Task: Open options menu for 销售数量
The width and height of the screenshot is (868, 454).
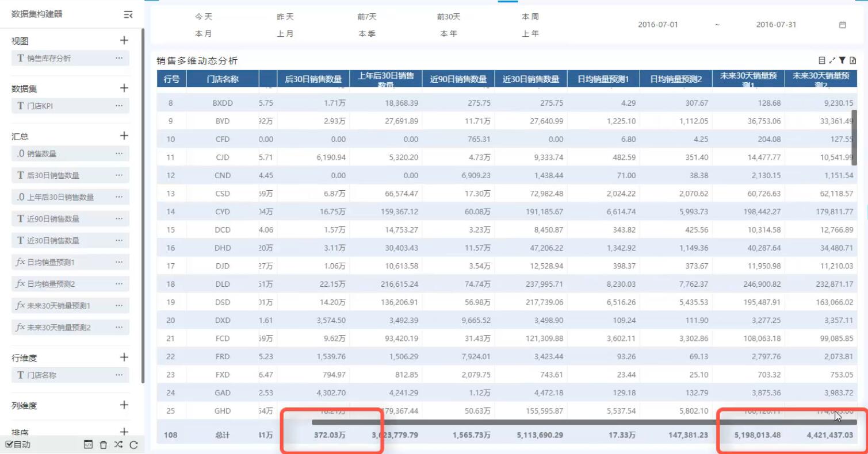Action: (x=119, y=153)
